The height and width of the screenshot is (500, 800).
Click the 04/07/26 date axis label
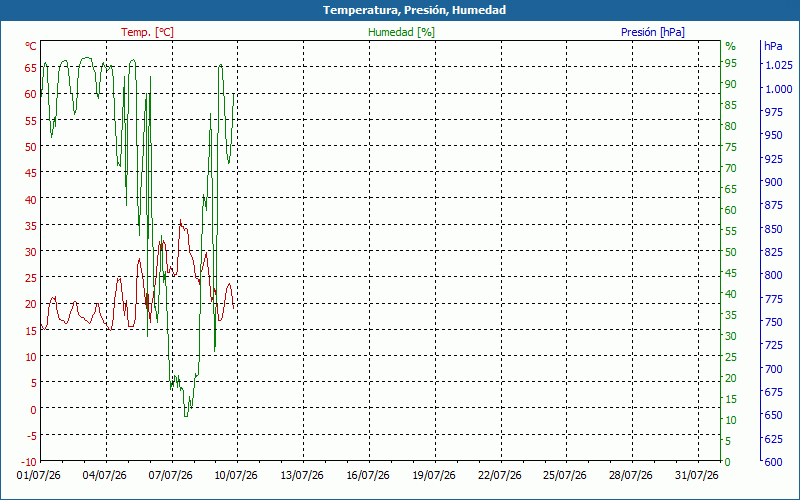click(x=105, y=476)
